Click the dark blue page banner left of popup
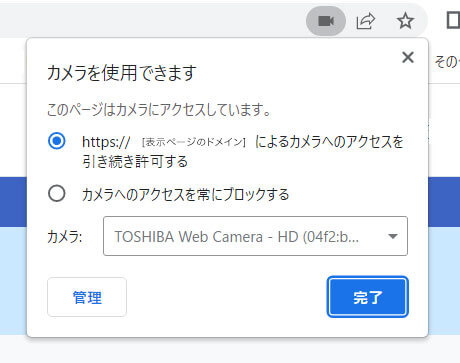Screen dimensions: 460x363 (x=13, y=202)
